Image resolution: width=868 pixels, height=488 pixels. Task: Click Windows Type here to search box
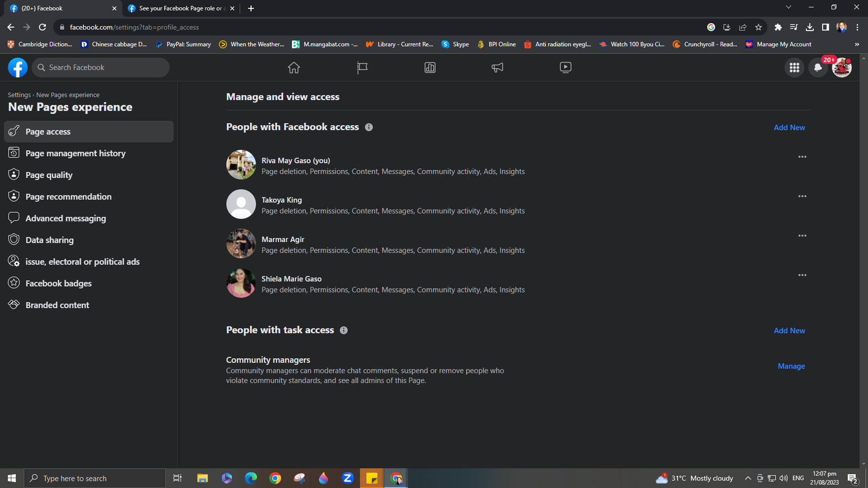click(x=95, y=478)
